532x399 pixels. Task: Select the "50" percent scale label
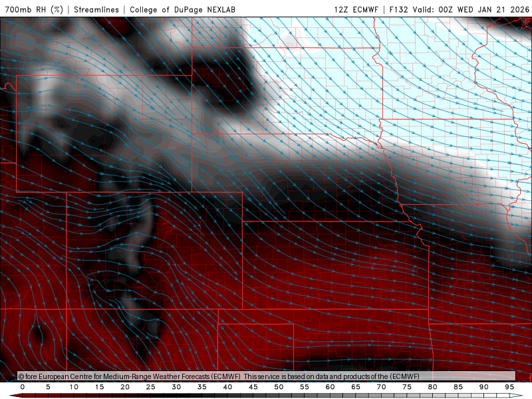[x=279, y=387]
